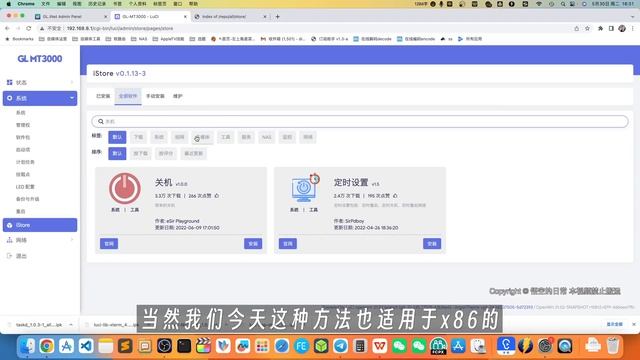Image resolution: width=640 pixels, height=360 pixels.
Task: Open 软件包 packages in the sidebar
Action: [x=23, y=138]
